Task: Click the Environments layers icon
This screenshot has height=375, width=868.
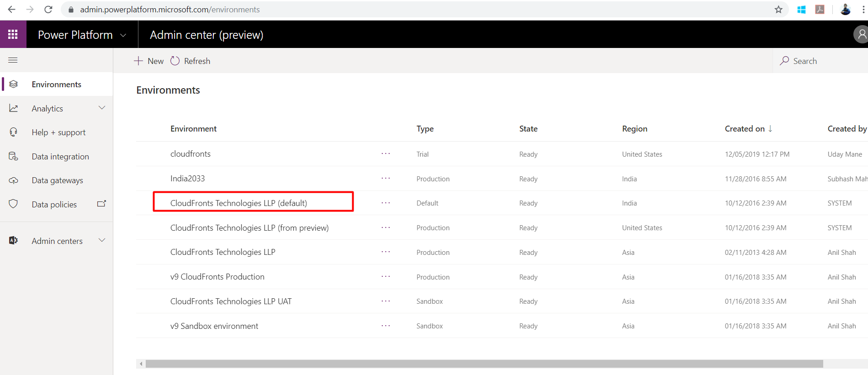Action: pyautogui.click(x=14, y=84)
